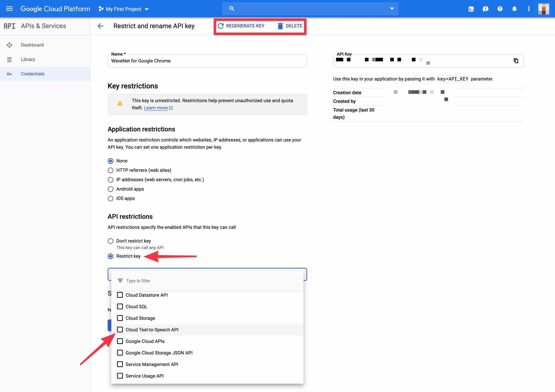Screen dimensions: 555x392
Task: Check Google Cloud Storage JSON API
Action: pos(120,353)
